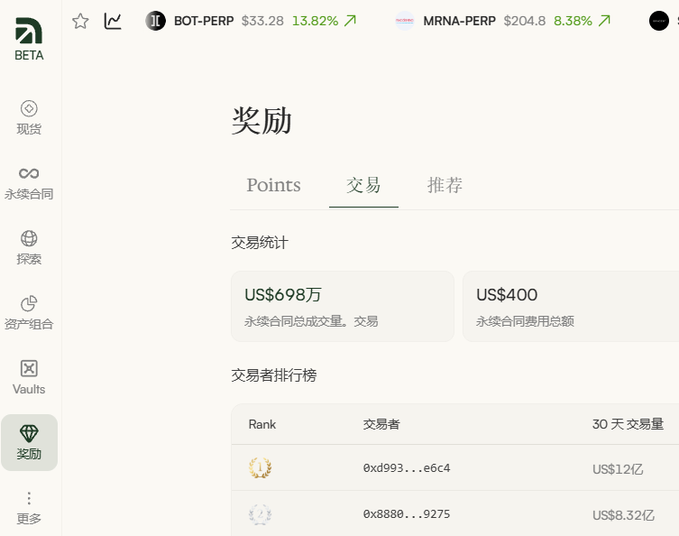Click the Rank column header
The height and width of the screenshot is (536, 679).
point(262,424)
